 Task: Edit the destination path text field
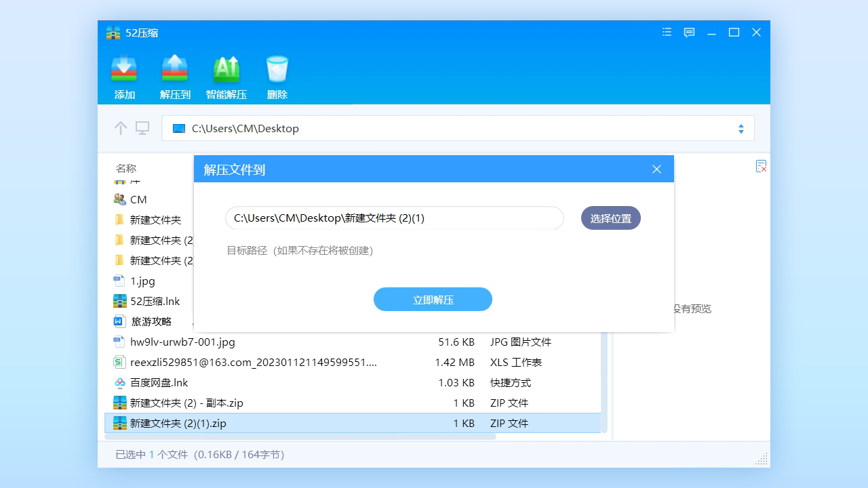[394, 218]
